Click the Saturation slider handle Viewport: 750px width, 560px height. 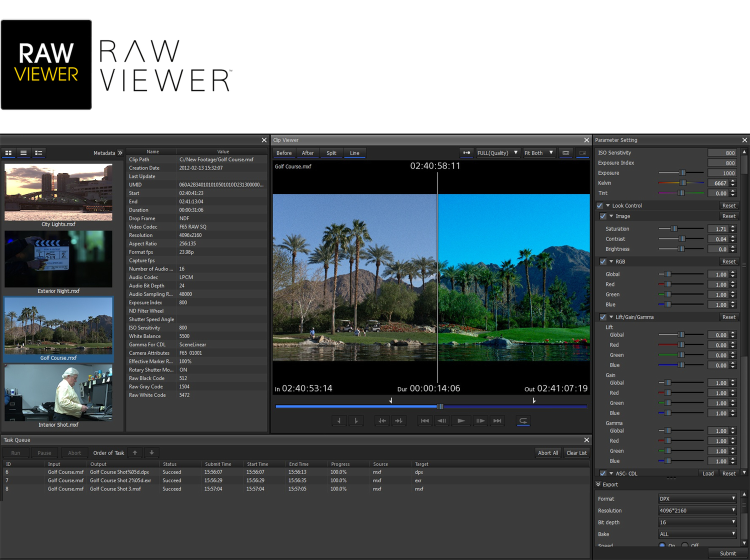pos(674,228)
